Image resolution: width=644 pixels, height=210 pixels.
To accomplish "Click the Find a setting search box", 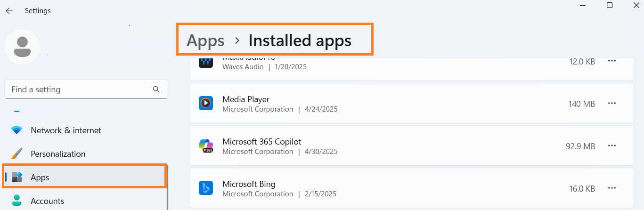I will point(80,89).
